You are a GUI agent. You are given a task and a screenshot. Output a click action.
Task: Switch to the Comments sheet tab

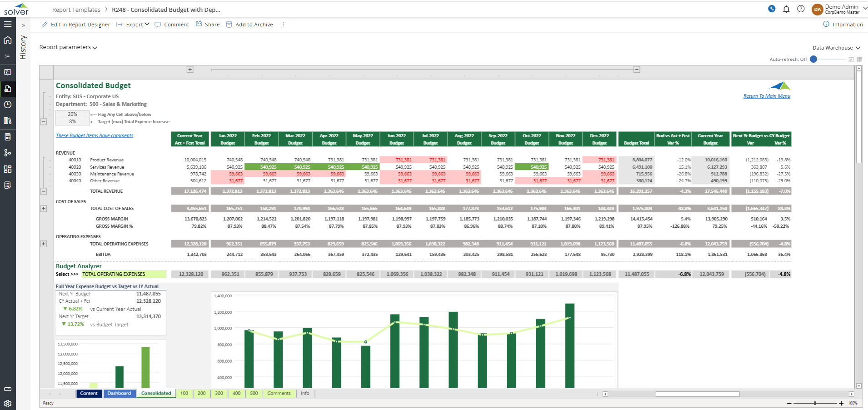(x=279, y=394)
